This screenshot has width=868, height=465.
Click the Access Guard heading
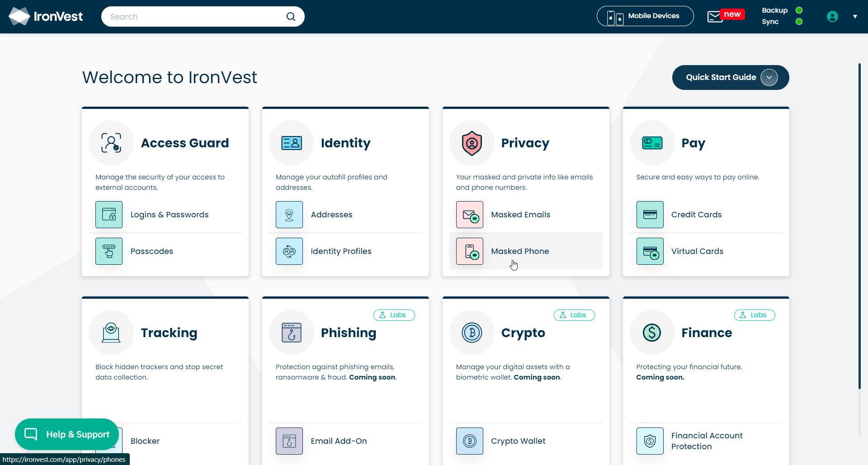pos(185,143)
